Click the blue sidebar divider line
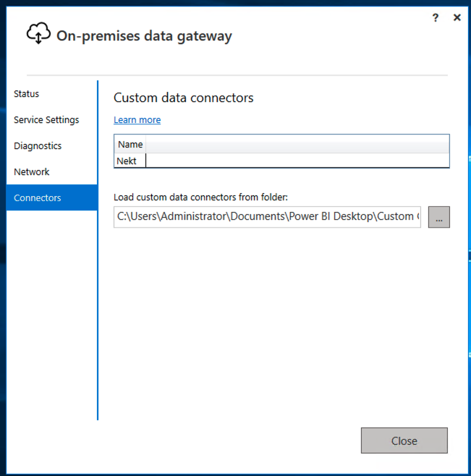The width and height of the screenshot is (471, 476). (x=98, y=250)
